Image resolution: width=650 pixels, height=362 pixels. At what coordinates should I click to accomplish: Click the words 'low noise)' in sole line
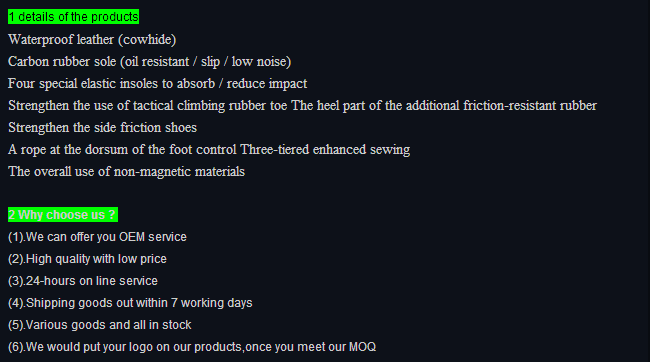(x=261, y=62)
